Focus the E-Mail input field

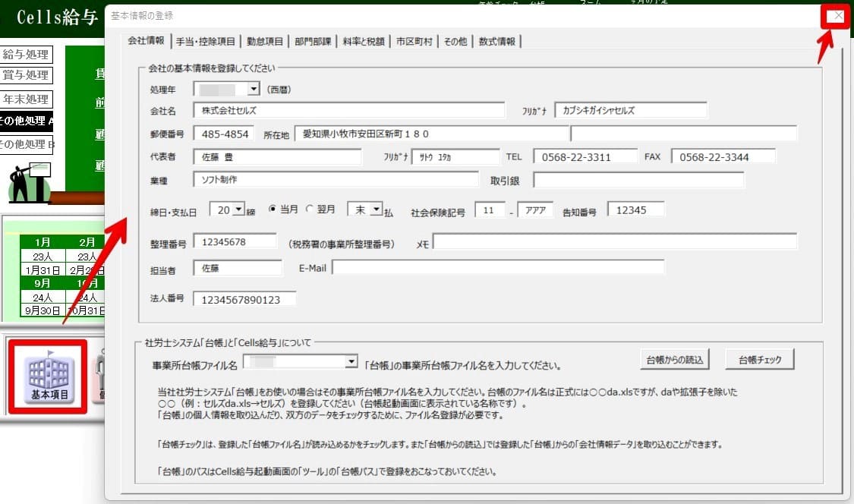pos(497,268)
